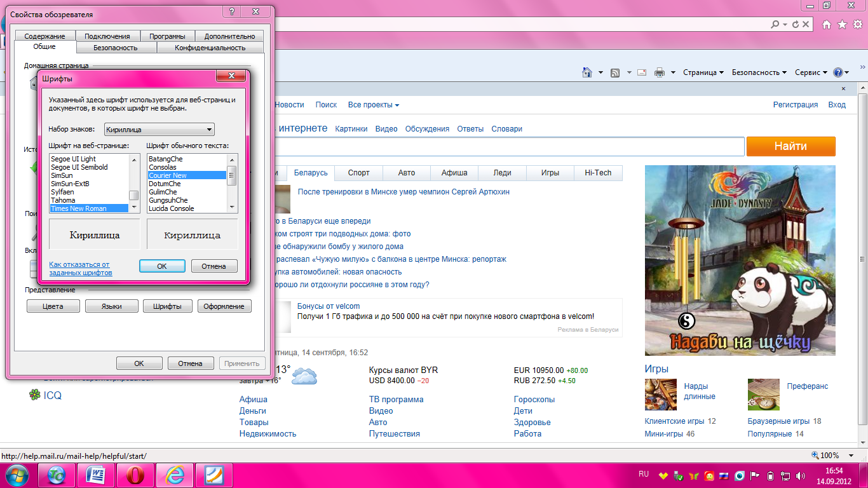This screenshot has width=868, height=488.
Task: Click OK in the Шрифты dialog
Action: (x=162, y=266)
